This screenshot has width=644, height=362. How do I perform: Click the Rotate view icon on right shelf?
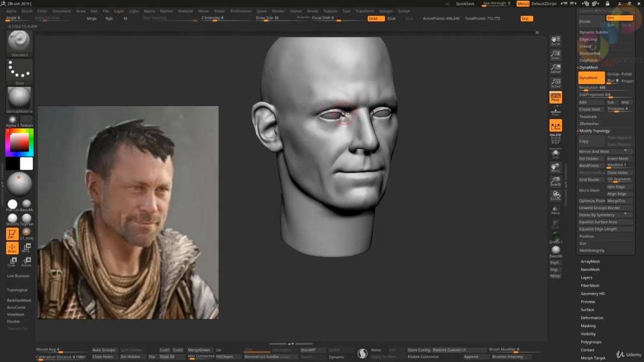point(555,196)
